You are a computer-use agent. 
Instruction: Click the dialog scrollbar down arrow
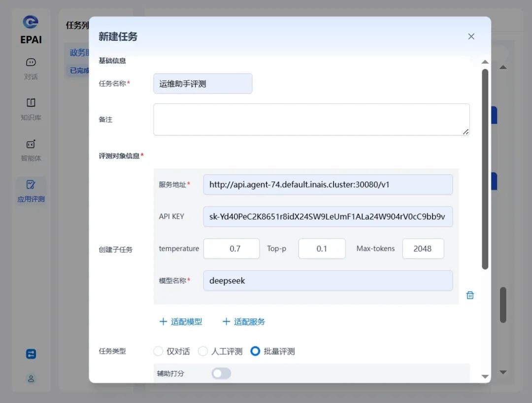tap(485, 377)
